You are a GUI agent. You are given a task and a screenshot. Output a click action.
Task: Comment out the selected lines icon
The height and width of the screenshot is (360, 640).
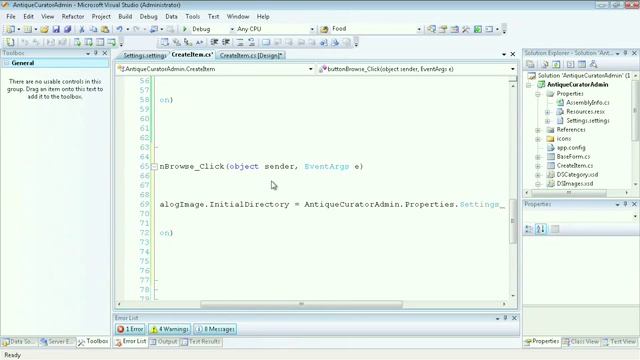(240, 42)
